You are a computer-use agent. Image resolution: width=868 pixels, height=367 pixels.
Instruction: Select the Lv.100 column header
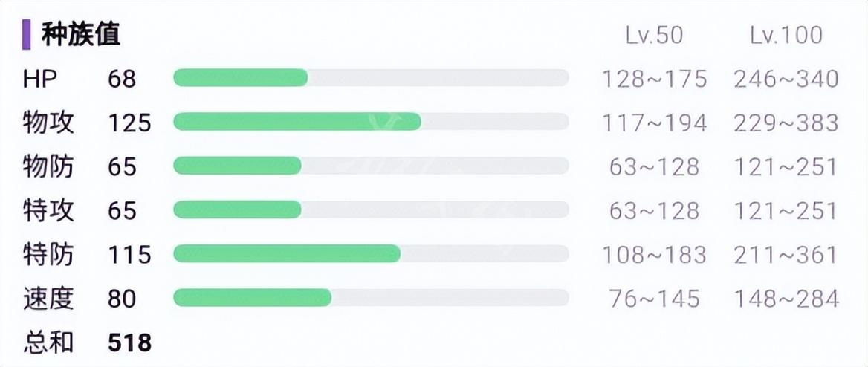[x=786, y=36]
